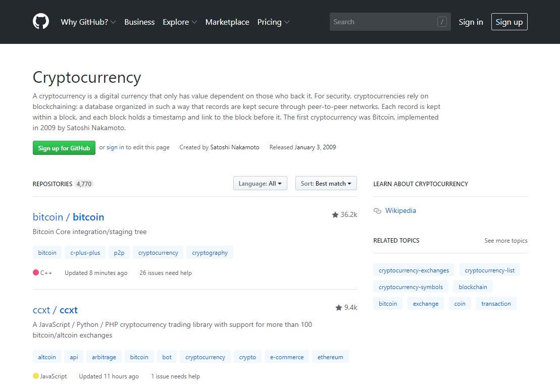
Task: Select the p2p topic tag
Action: click(x=119, y=253)
